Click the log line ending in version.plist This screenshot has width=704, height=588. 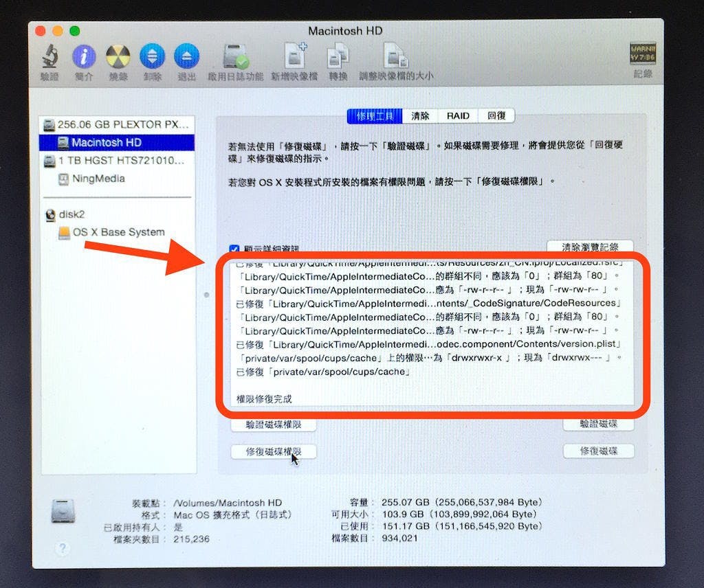[x=429, y=344]
